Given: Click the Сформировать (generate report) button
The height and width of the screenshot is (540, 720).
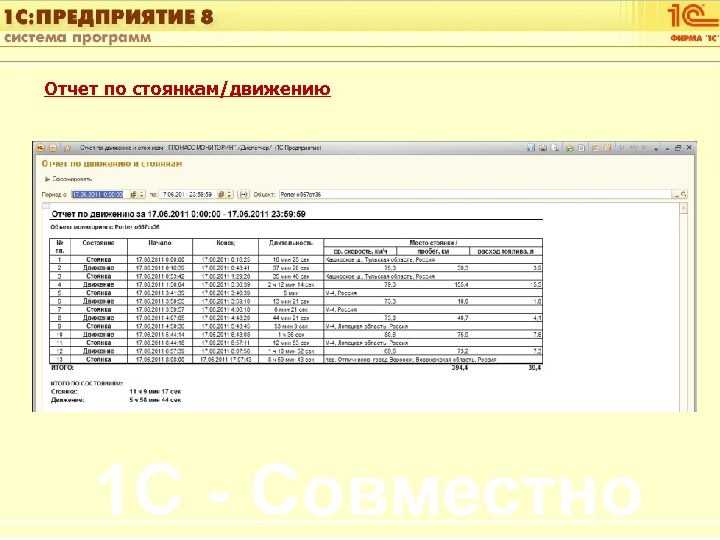Looking at the screenshot, I should point(68,179).
